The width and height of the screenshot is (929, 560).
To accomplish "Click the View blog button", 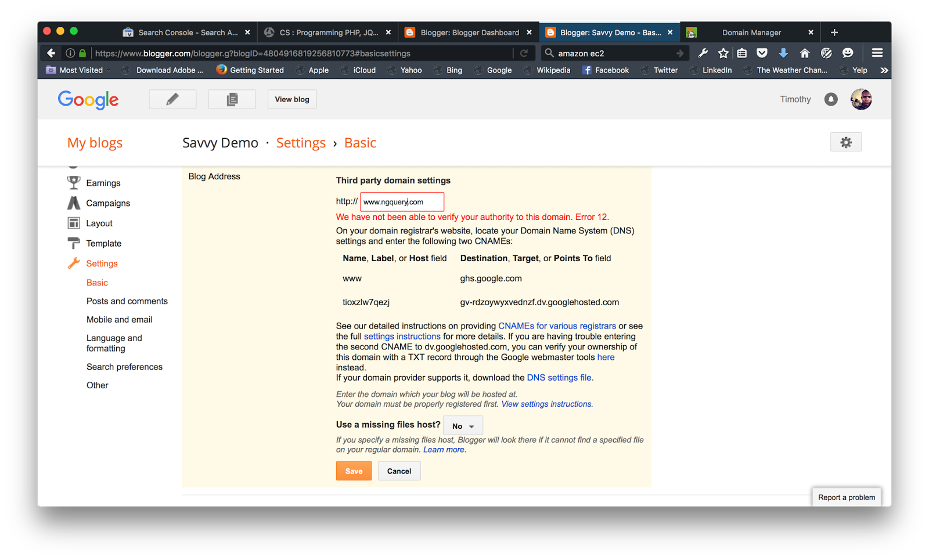I will pos(292,99).
